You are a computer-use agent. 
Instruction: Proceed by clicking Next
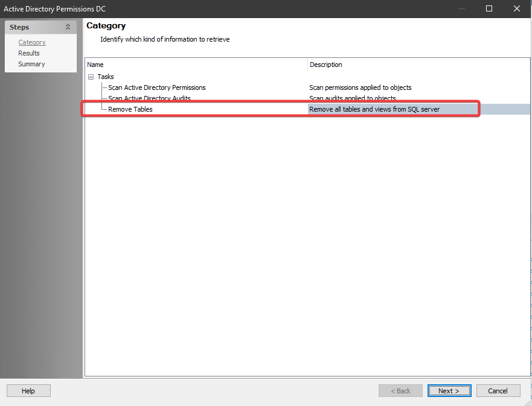449,390
